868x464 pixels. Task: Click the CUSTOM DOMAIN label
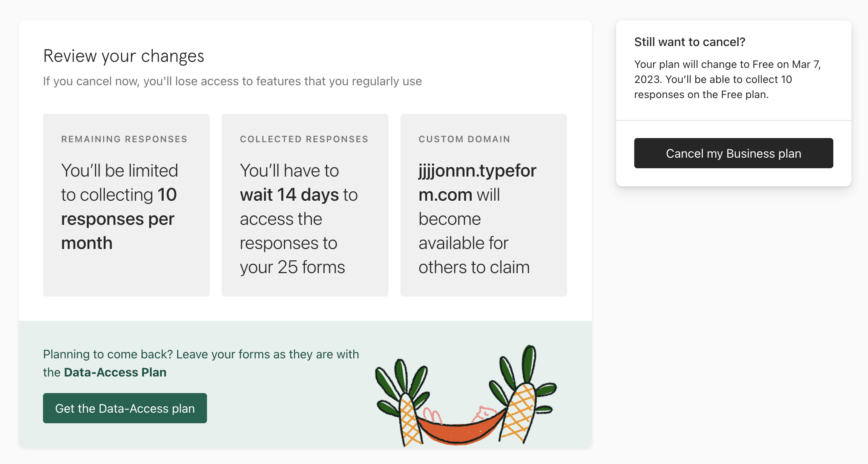click(x=465, y=139)
